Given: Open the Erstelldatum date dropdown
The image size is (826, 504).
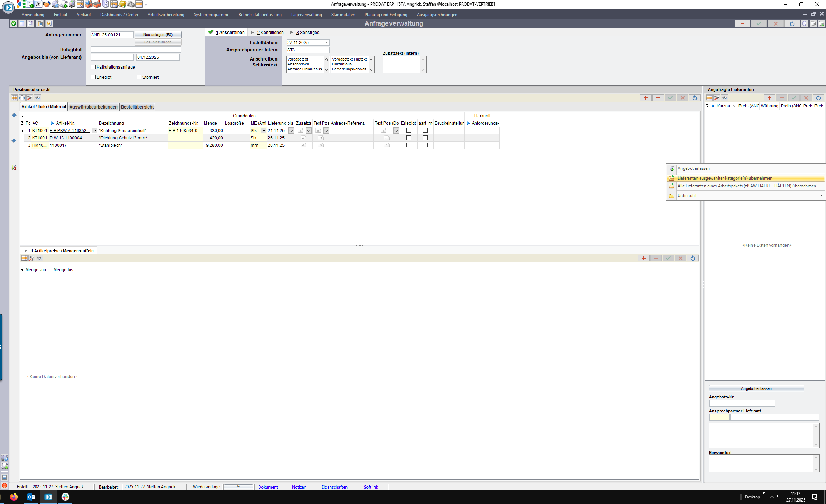Looking at the screenshot, I should [326, 43].
